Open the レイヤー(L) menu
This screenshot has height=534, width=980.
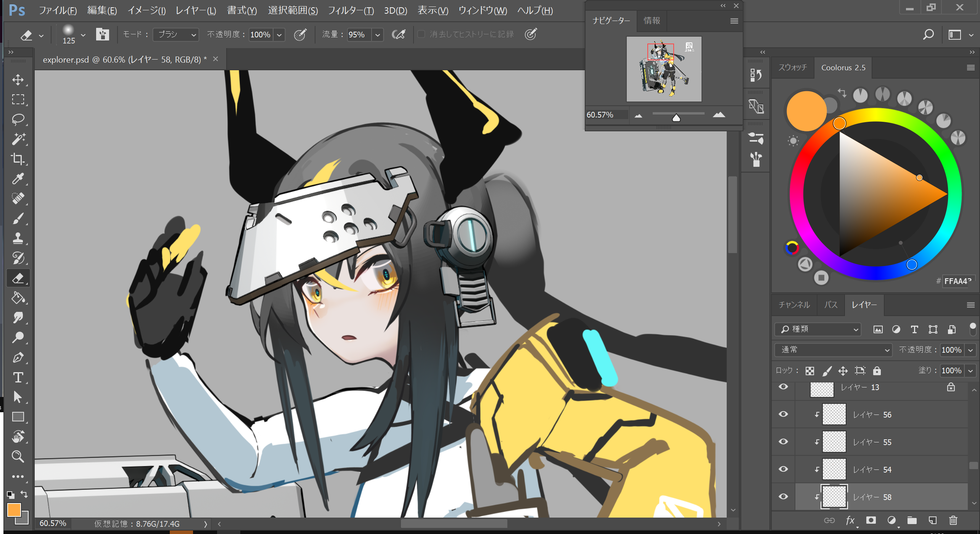pos(196,10)
